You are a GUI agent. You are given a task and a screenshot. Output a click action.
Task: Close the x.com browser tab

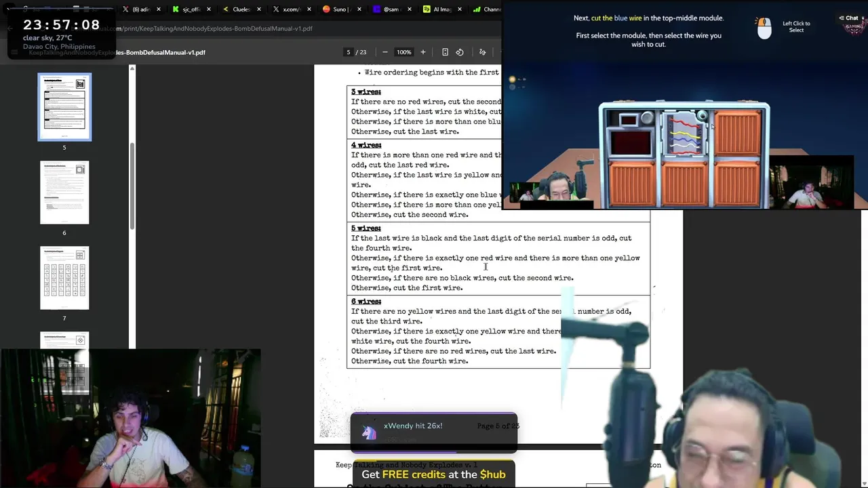(309, 9)
